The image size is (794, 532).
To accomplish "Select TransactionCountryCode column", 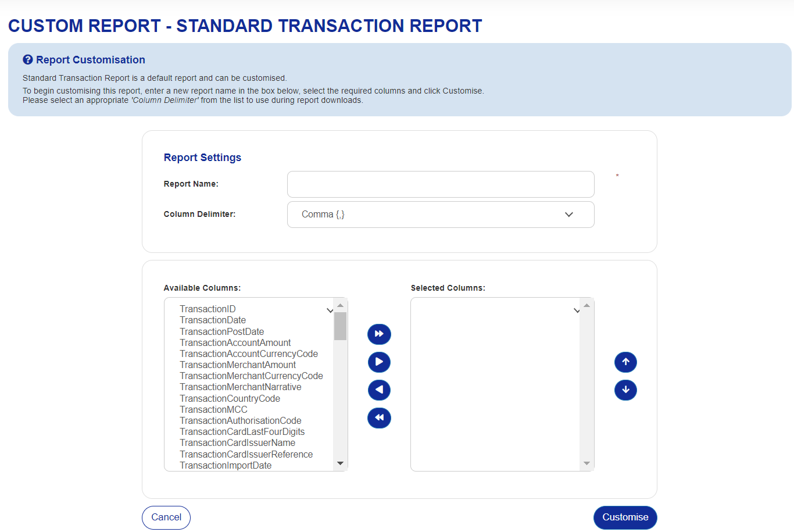I will tap(230, 398).
